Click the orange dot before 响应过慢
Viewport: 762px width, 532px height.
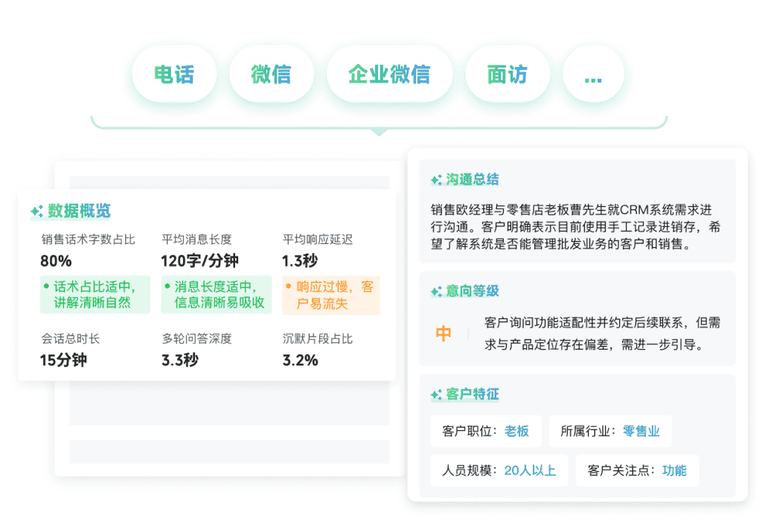(288, 286)
